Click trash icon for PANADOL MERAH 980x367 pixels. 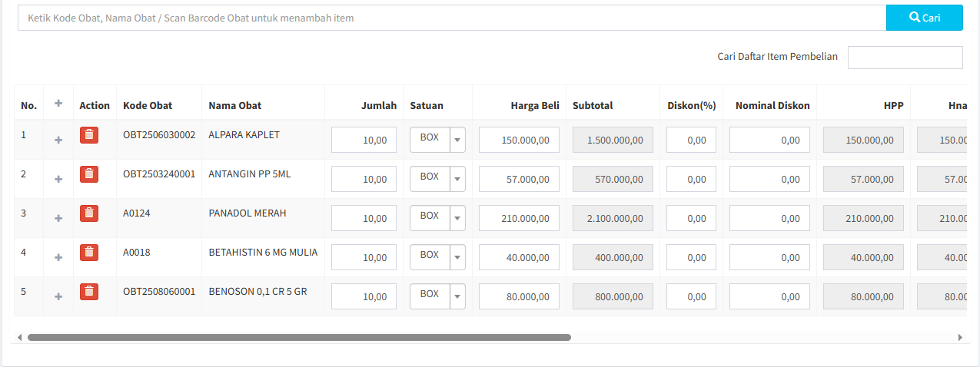point(89,213)
